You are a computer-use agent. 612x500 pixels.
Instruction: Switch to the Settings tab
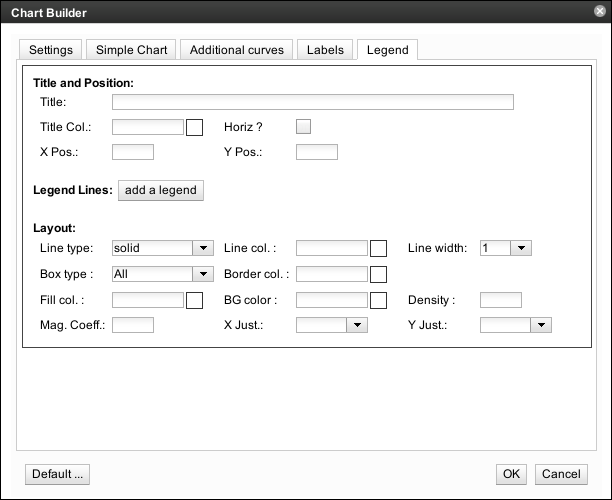tap(50, 50)
